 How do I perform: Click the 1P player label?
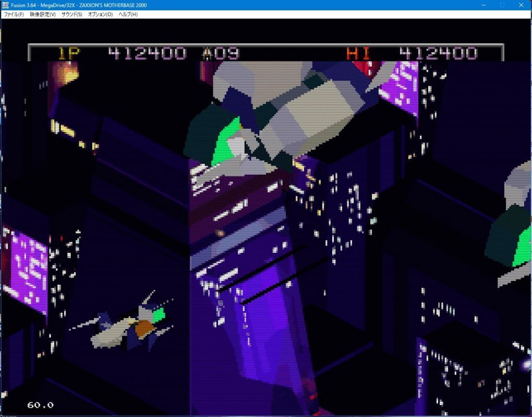click(x=69, y=53)
